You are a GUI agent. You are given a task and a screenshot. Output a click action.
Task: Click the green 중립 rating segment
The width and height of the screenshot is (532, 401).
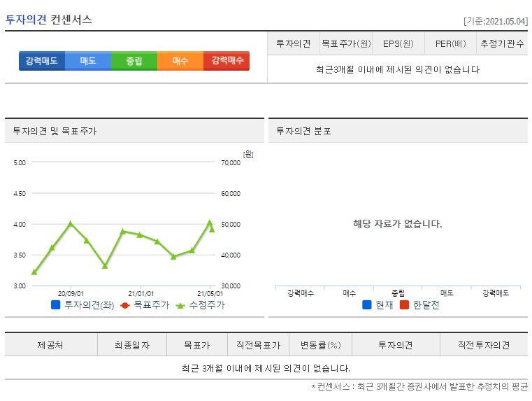[134, 61]
